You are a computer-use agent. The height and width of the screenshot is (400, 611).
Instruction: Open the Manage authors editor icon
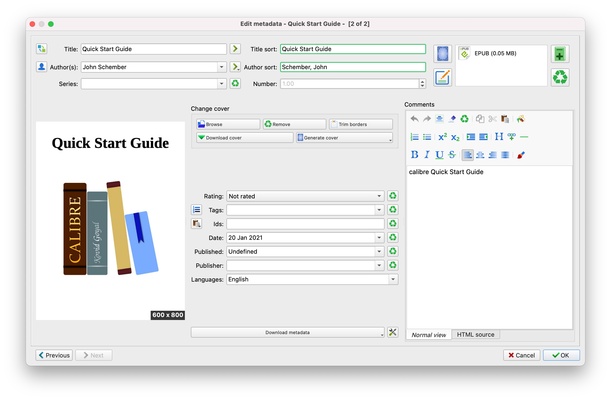click(42, 67)
